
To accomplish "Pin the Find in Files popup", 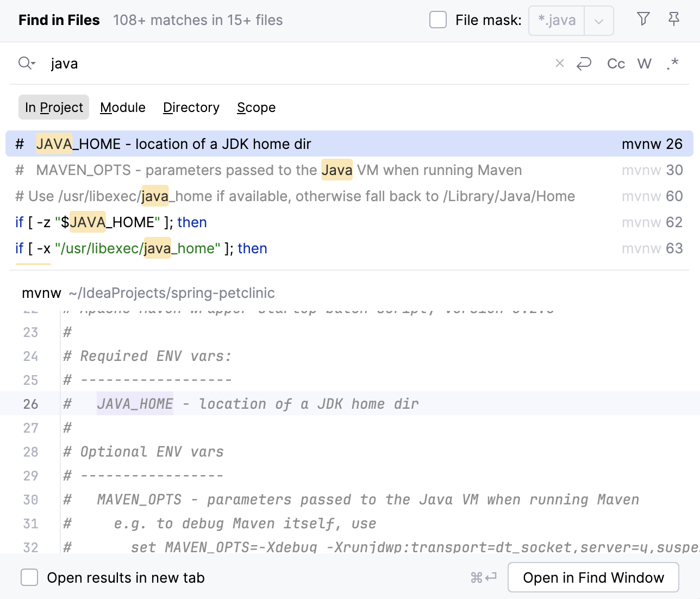I will 673,18.
